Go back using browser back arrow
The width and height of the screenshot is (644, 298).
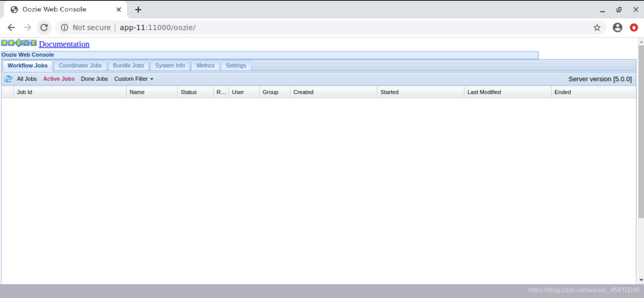(11, 27)
